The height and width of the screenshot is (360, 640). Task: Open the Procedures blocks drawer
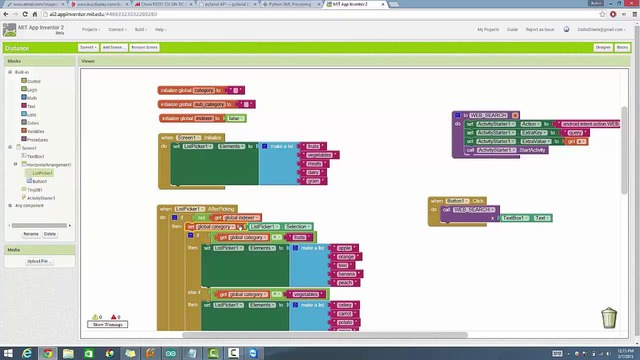(x=35, y=140)
